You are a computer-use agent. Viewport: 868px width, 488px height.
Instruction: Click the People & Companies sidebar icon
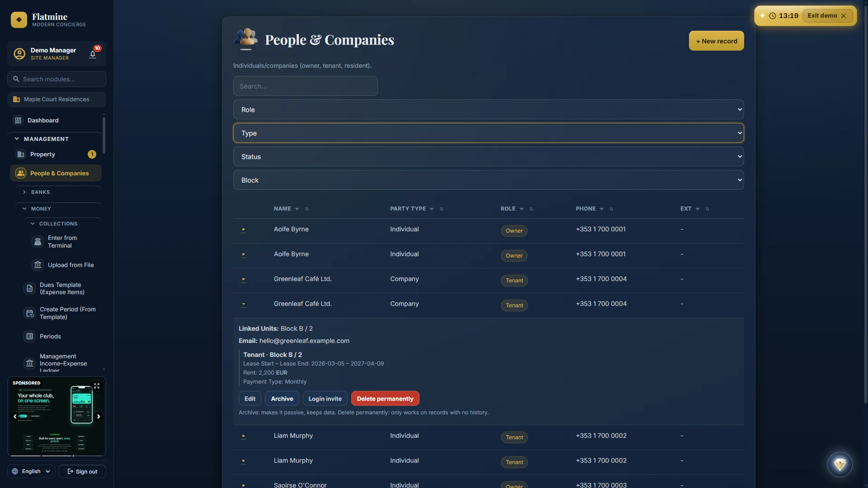[21, 174]
